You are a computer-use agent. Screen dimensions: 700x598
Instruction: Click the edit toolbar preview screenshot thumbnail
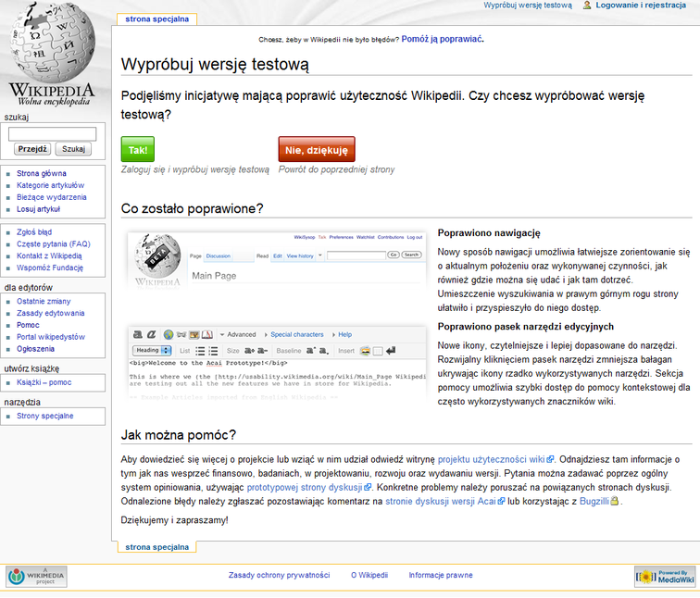click(277, 363)
